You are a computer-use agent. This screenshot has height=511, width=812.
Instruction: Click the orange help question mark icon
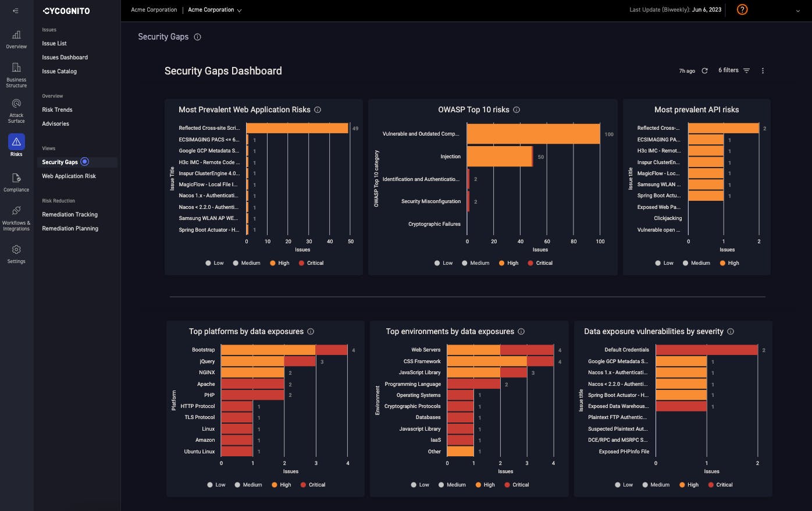(x=742, y=10)
